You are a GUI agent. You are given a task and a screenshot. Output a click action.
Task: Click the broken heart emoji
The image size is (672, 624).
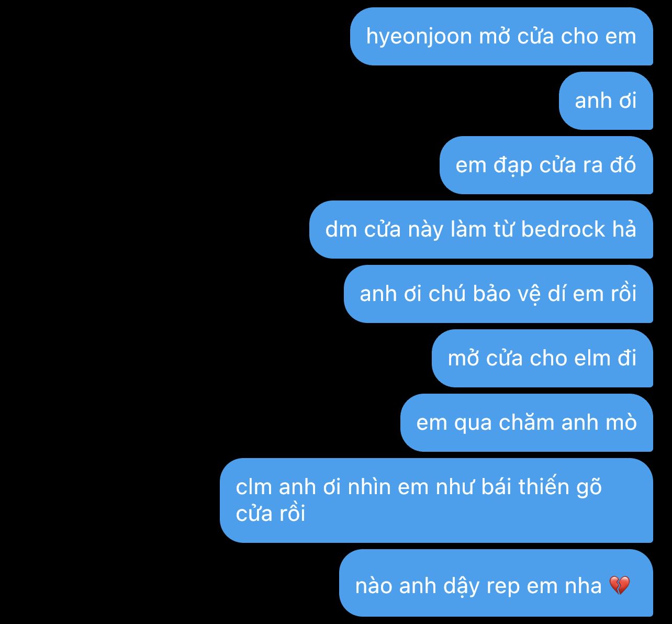pos(620,585)
